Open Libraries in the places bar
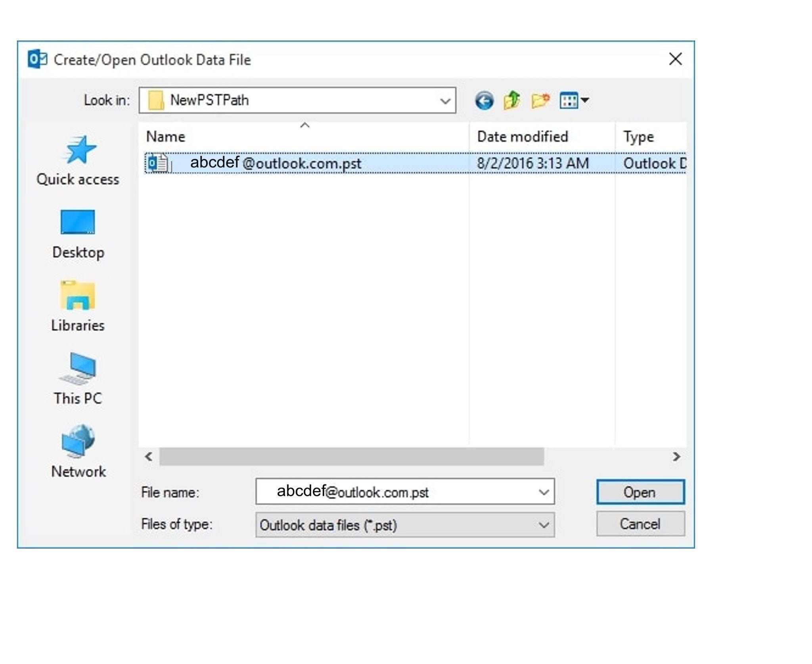 click(78, 307)
